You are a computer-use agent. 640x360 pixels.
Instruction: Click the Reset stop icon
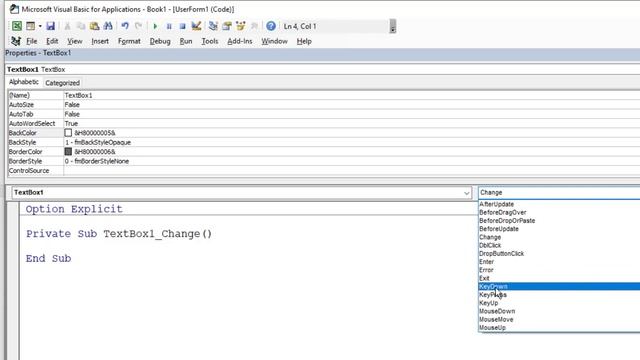pos(182,26)
